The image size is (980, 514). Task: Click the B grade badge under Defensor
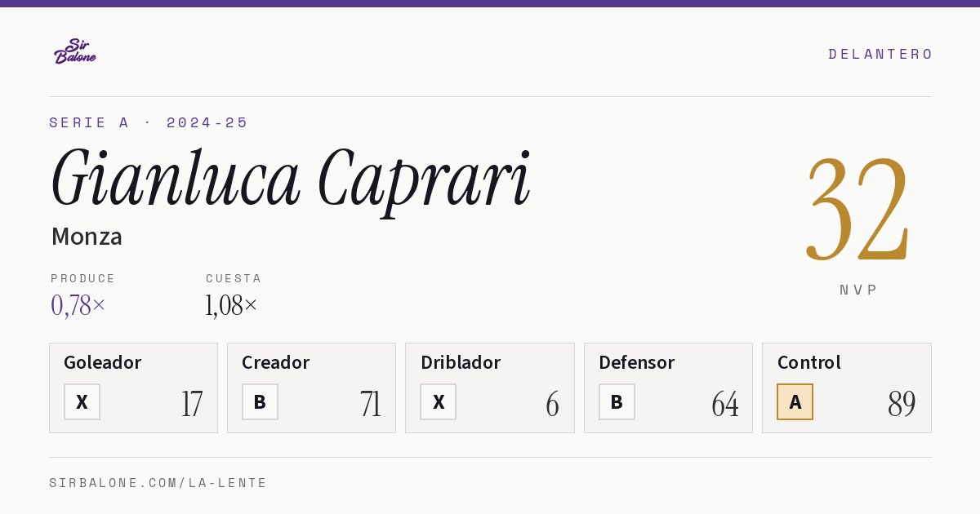(617, 401)
